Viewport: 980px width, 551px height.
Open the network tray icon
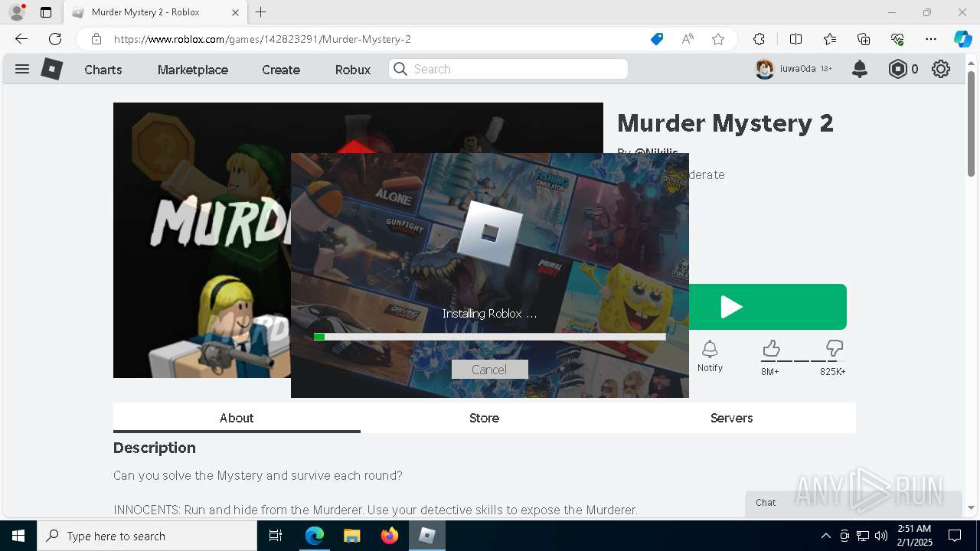coord(863,536)
